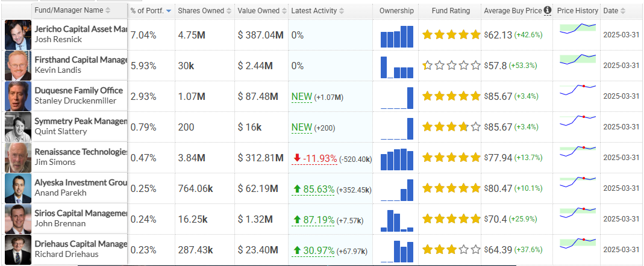644x266 pixels.
Task: Click price history sparkline for Jericho Capital
Action: pyautogui.click(x=578, y=29)
